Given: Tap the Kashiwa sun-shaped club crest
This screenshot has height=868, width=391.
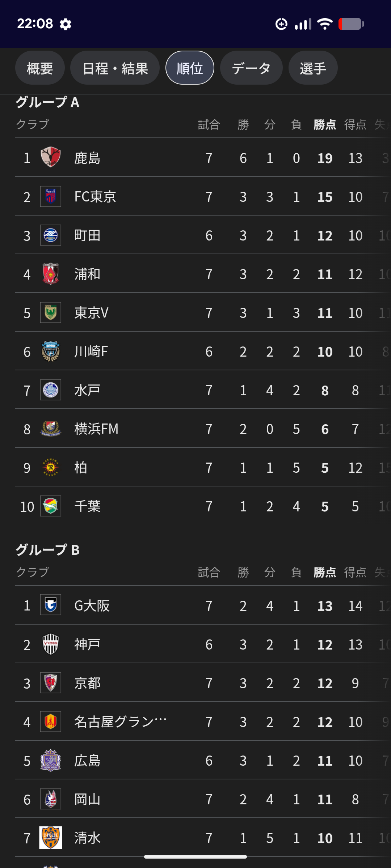Looking at the screenshot, I should point(50,467).
